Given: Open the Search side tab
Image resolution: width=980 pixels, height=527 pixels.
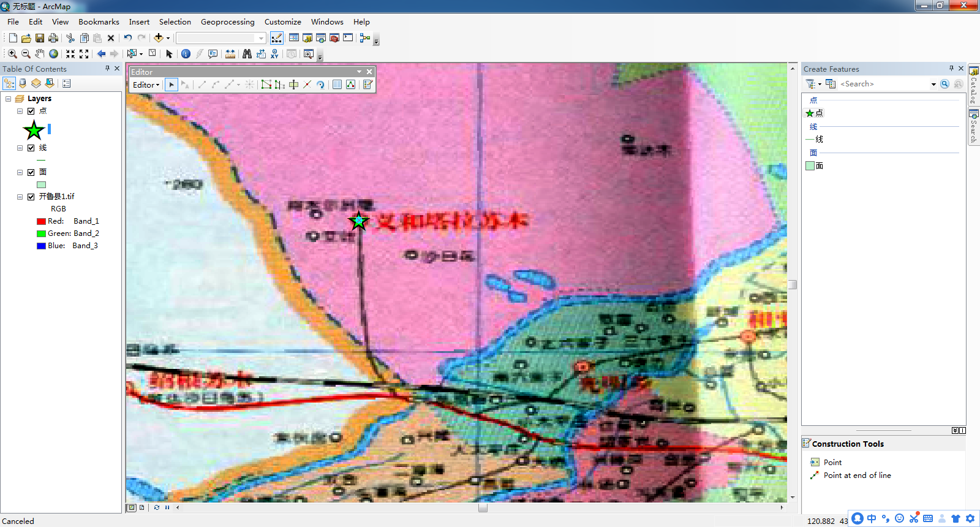Looking at the screenshot, I should (973, 127).
